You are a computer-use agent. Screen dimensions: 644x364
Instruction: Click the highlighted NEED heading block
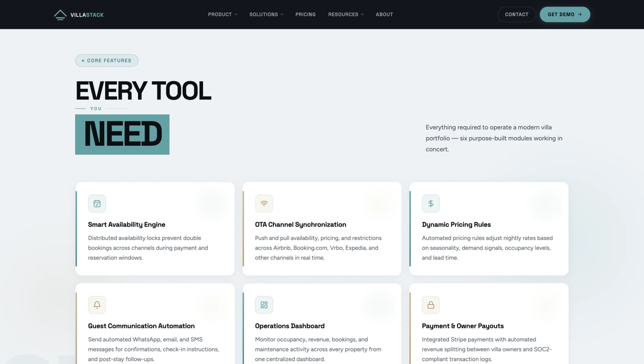pos(122,134)
